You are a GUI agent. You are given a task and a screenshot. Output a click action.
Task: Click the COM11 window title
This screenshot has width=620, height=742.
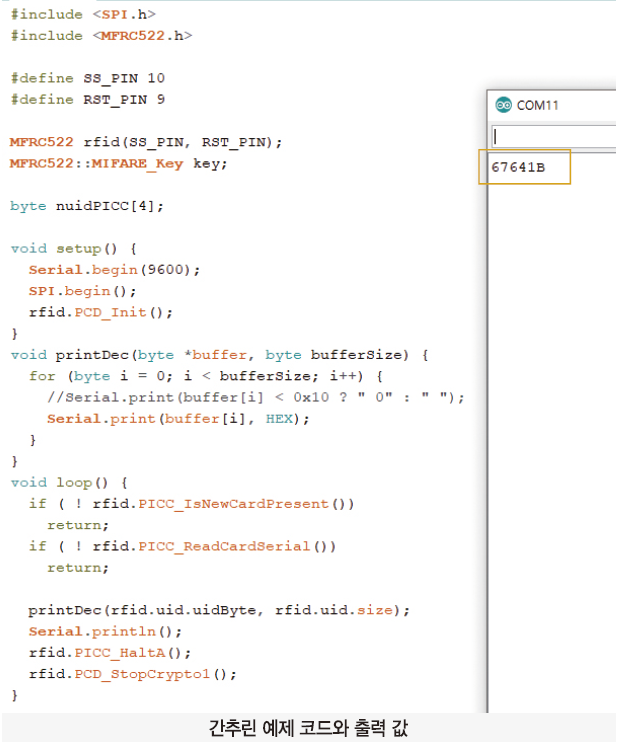(537, 105)
